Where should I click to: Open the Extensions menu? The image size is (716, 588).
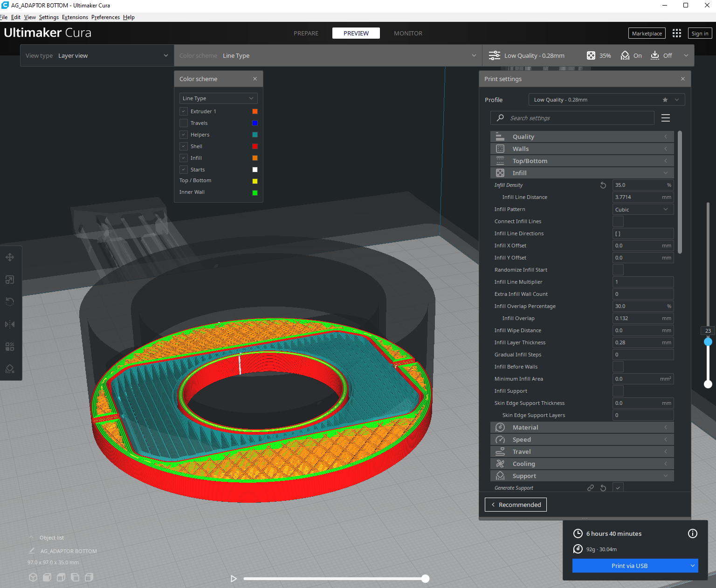point(75,17)
